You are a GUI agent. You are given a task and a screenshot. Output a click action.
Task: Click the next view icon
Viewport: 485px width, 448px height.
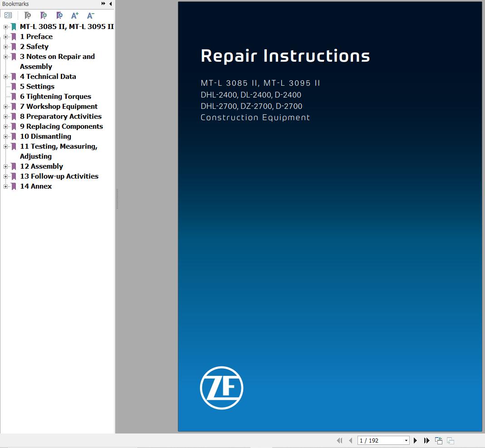coord(451,440)
